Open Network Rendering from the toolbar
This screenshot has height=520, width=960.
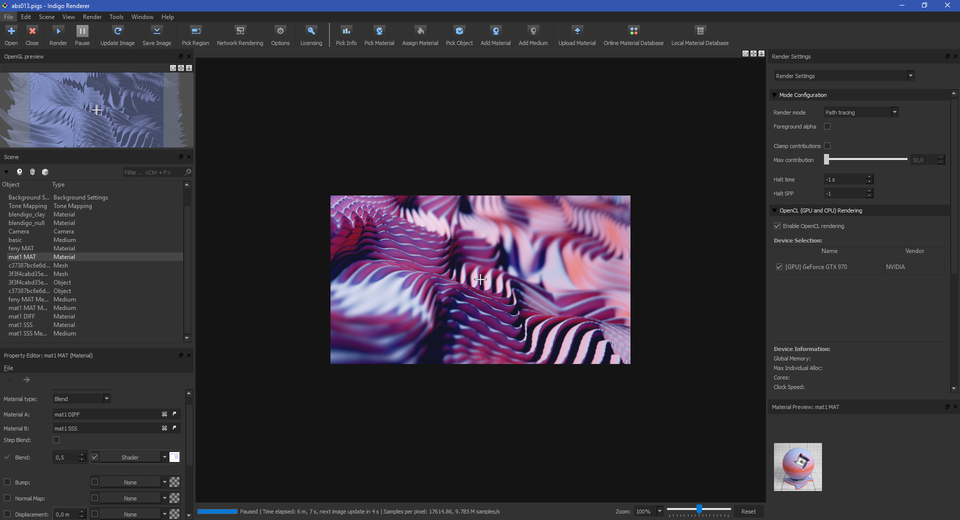240,32
